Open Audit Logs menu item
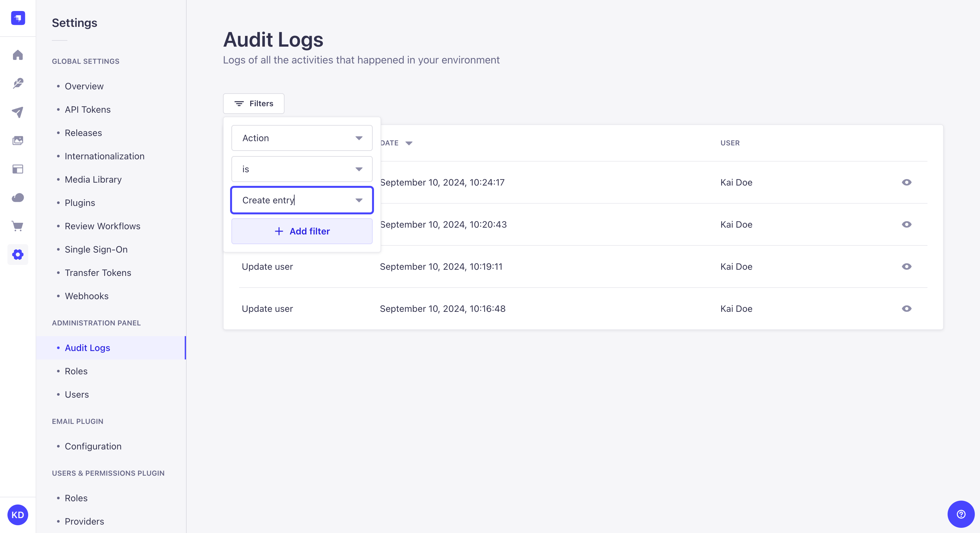 (87, 347)
